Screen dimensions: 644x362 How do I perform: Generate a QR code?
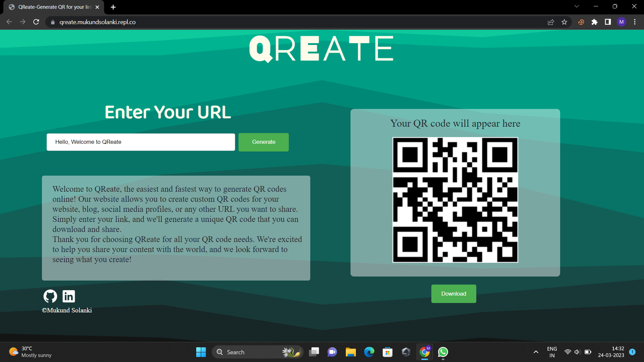click(263, 142)
